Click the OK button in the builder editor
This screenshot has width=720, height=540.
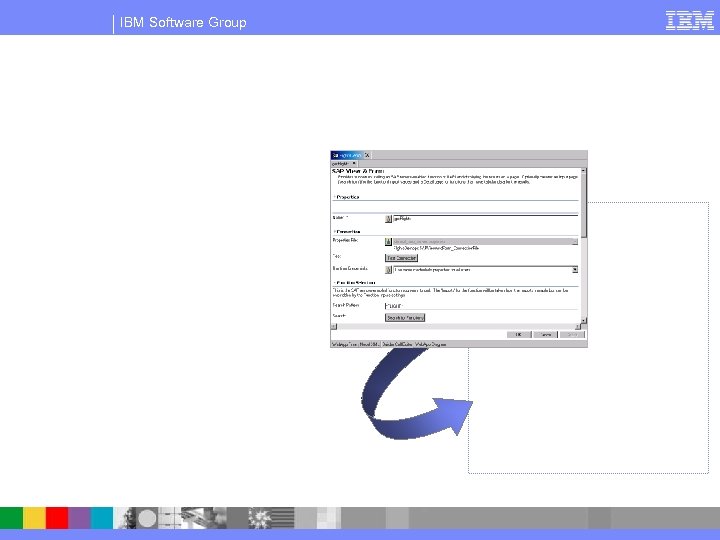(x=519, y=335)
